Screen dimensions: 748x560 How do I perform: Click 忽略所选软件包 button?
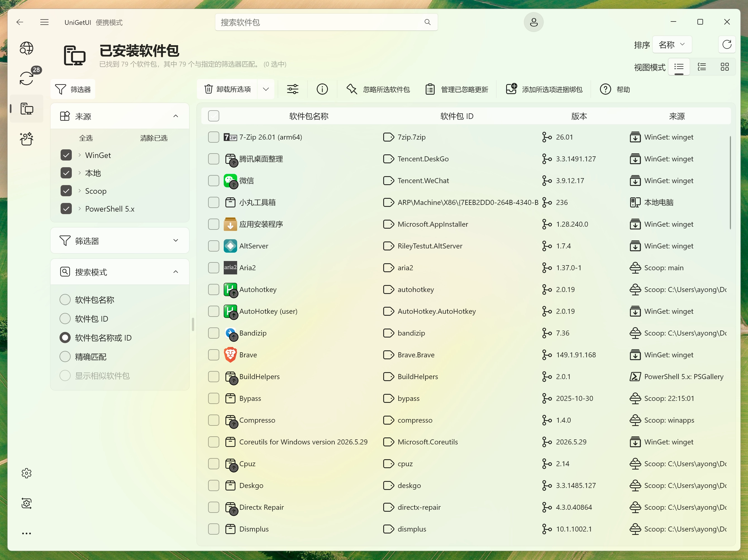click(378, 89)
